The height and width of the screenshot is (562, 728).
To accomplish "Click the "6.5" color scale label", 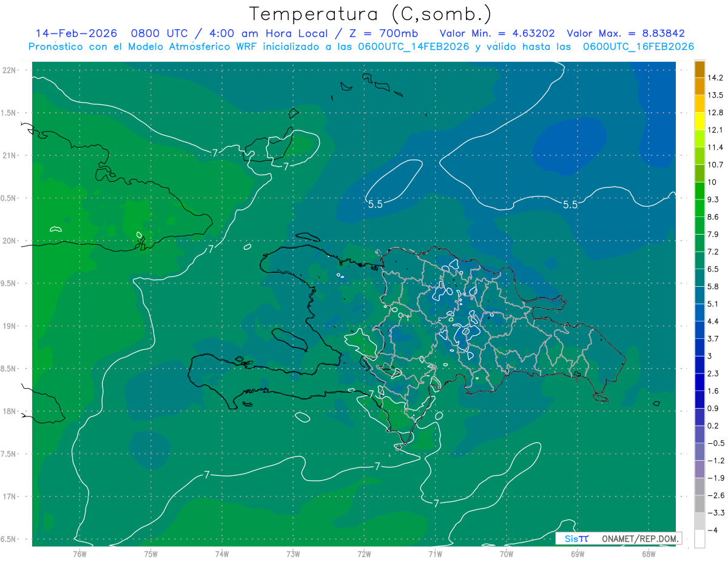I will (x=713, y=269).
